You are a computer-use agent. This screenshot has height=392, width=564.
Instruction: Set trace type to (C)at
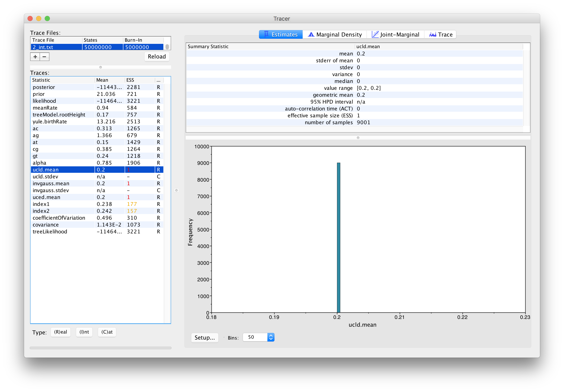coord(107,332)
